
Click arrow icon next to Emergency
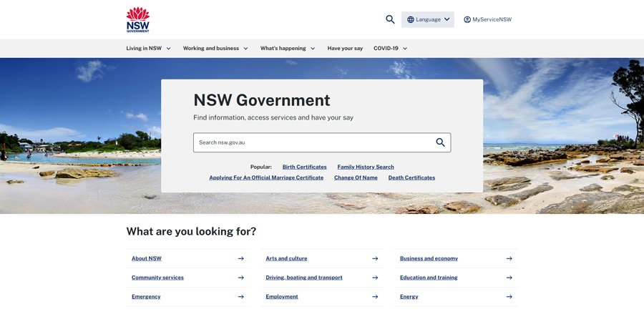[241, 296]
